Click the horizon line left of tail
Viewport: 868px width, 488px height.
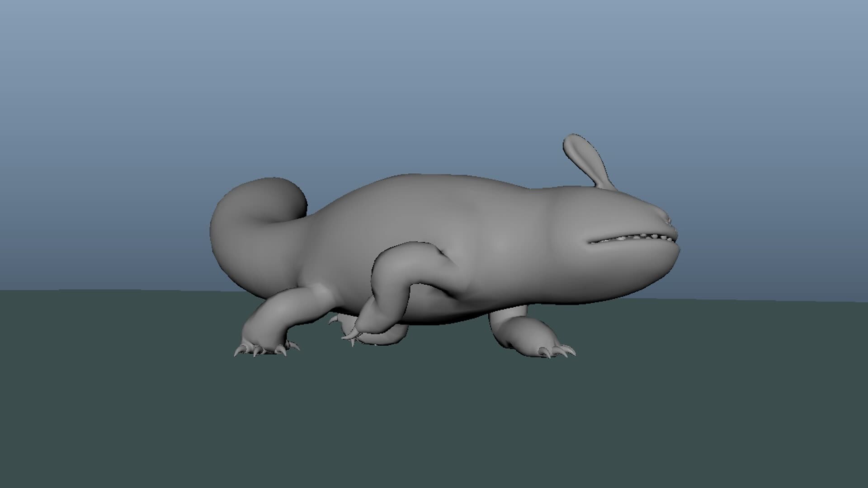(113, 291)
